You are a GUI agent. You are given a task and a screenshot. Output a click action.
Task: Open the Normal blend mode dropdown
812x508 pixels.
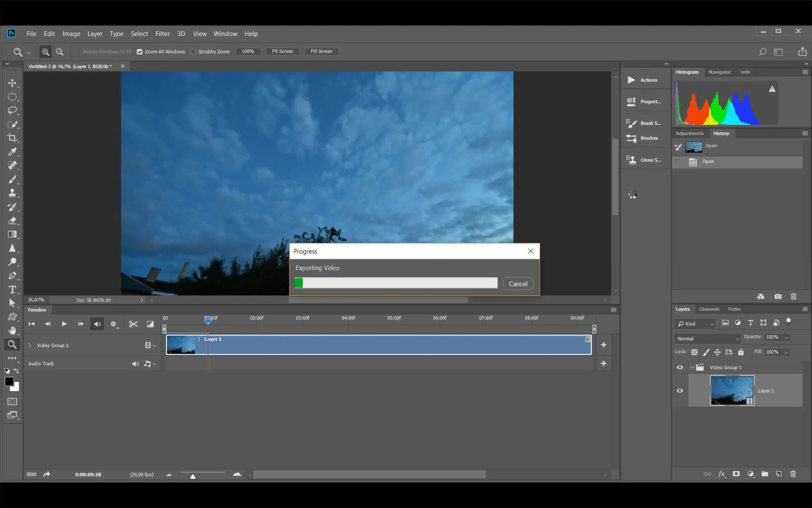pos(707,338)
